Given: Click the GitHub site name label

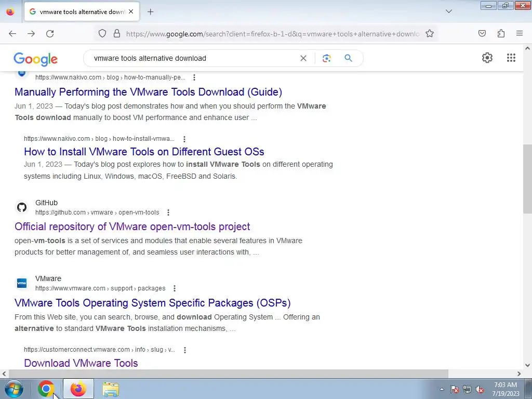Looking at the screenshot, I should point(46,203).
